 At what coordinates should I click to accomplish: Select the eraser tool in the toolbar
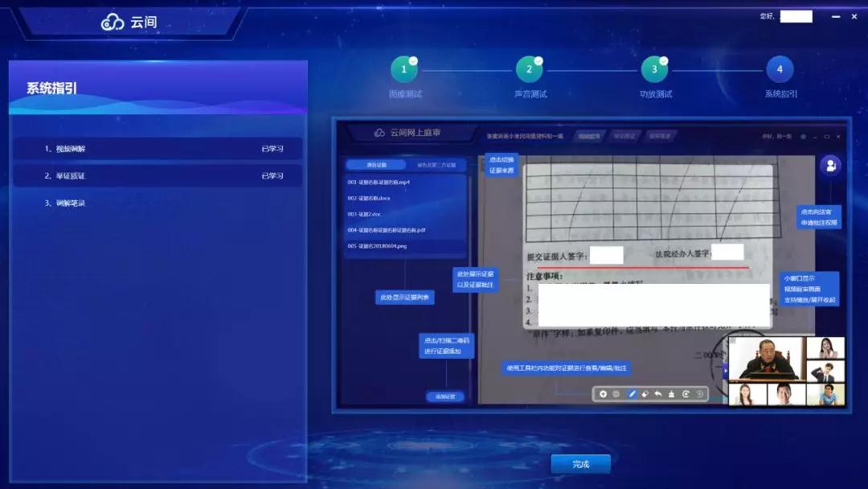pos(645,394)
